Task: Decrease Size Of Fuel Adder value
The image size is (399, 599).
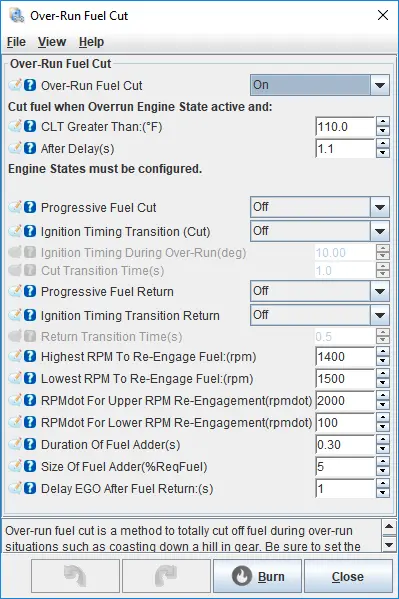Action: pyautogui.click(x=383, y=471)
